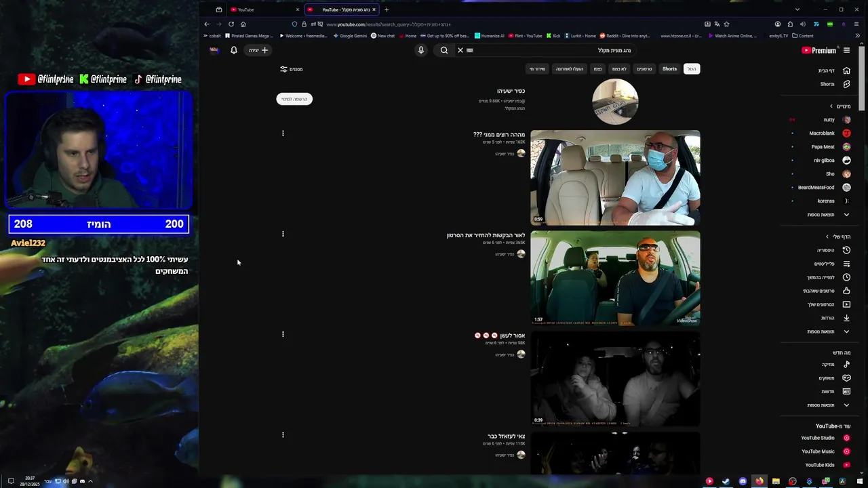Screen dimensions: 868x488
Task: Click the YouTube Premium logo
Action: 818,50
